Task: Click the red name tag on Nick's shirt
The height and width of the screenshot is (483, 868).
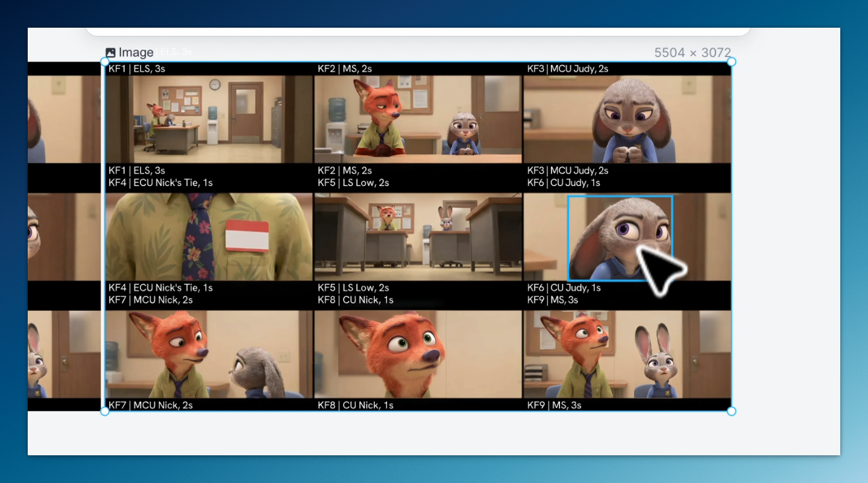Action: tap(247, 235)
